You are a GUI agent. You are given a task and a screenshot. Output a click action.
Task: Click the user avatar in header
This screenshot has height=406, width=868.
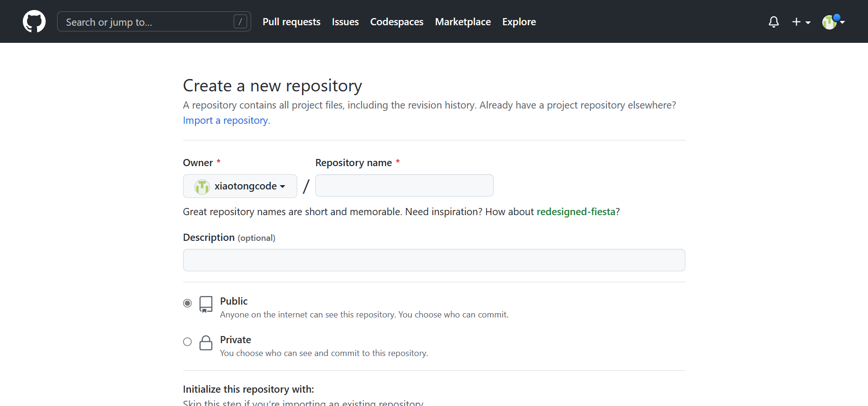pos(829,22)
